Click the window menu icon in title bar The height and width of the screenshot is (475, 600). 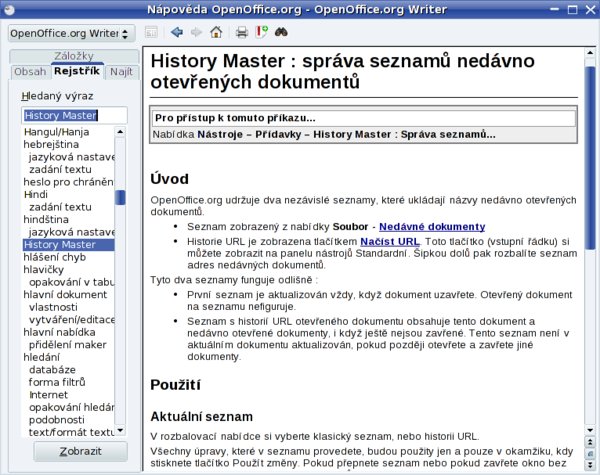pyautogui.click(x=9, y=9)
